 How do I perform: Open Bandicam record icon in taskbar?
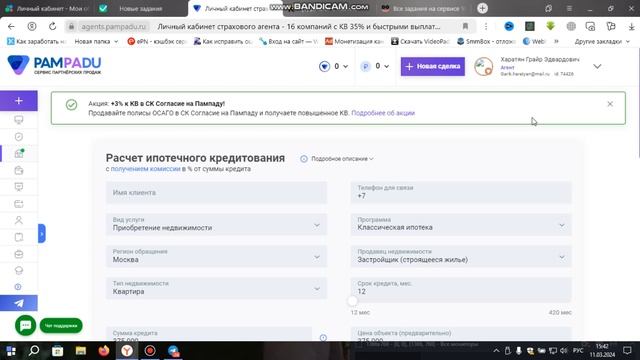pyautogui.click(x=150, y=351)
